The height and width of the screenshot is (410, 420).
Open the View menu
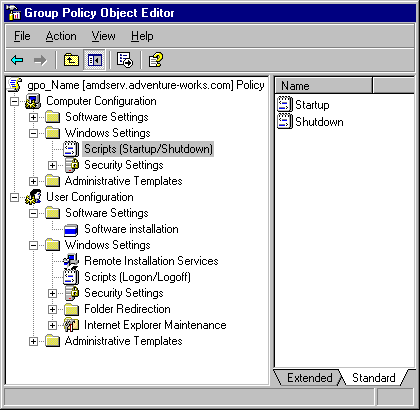(103, 36)
